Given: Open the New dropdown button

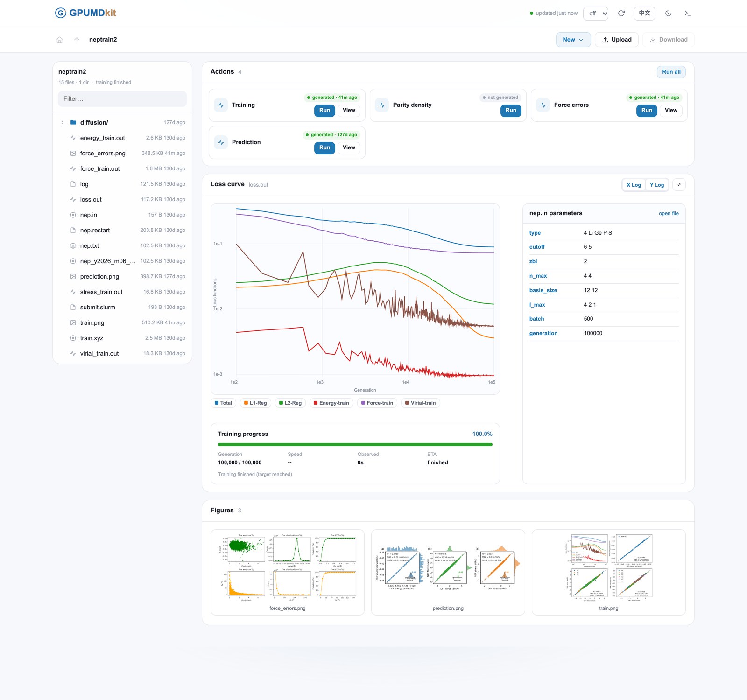Looking at the screenshot, I should pyautogui.click(x=573, y=40).
